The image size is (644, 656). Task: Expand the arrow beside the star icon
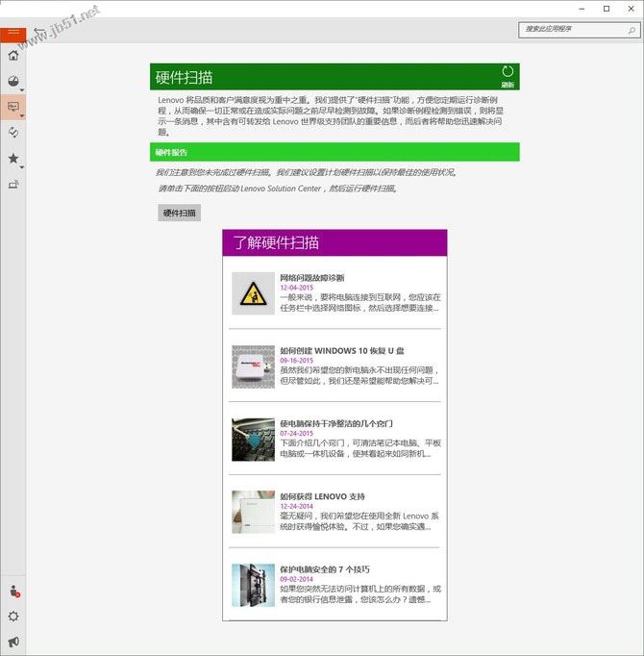(x=22, y=167)
